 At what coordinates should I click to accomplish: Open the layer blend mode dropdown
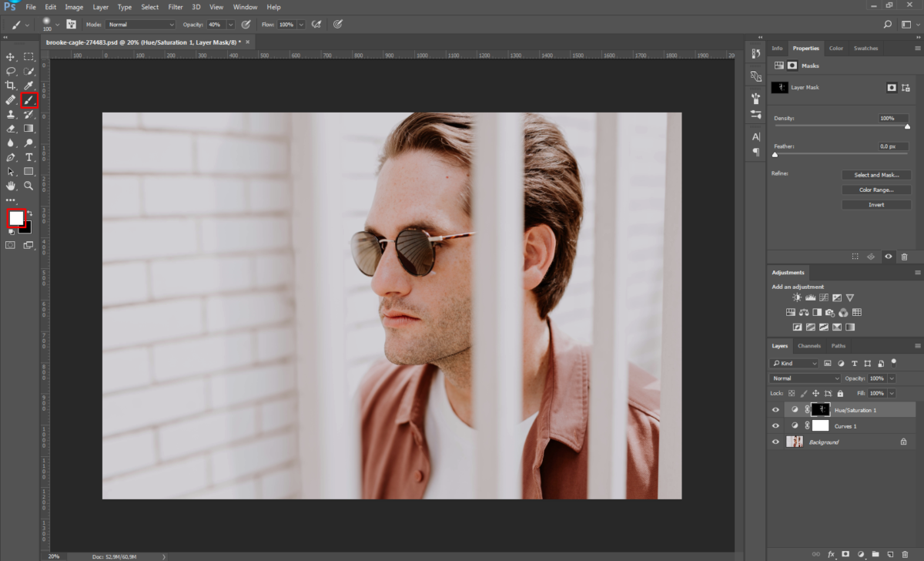(x=805, y=378)
